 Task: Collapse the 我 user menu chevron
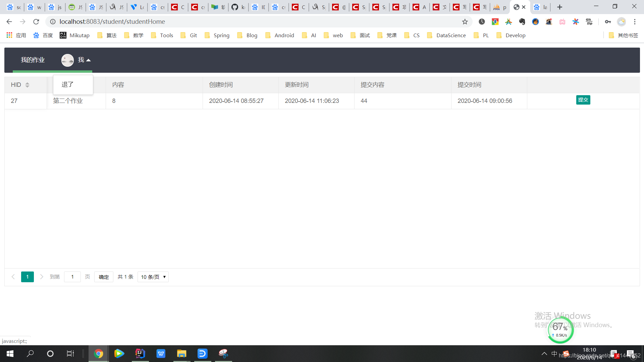point(88,60)
